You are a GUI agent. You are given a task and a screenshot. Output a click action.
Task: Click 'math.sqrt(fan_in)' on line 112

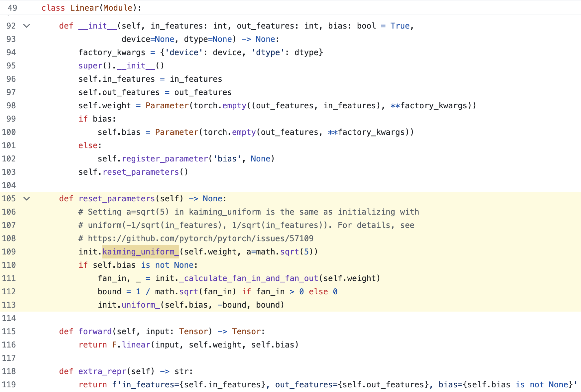click(x=196, y=292)
